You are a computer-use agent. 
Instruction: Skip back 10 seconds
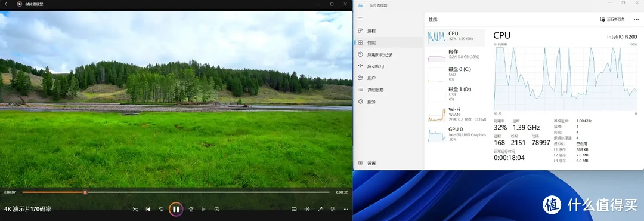tap(161, 210)
